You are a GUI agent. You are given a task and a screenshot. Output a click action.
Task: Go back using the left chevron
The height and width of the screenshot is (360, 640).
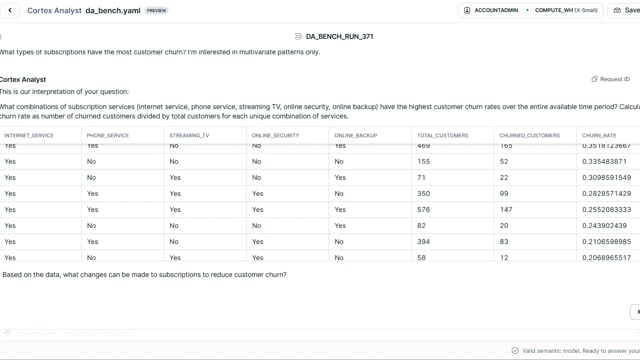point(10,10)
